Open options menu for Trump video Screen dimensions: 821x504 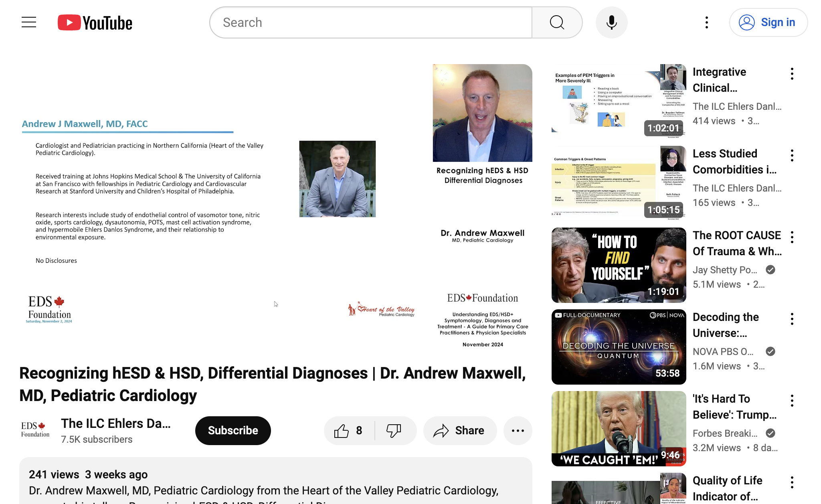click(792, 401)
